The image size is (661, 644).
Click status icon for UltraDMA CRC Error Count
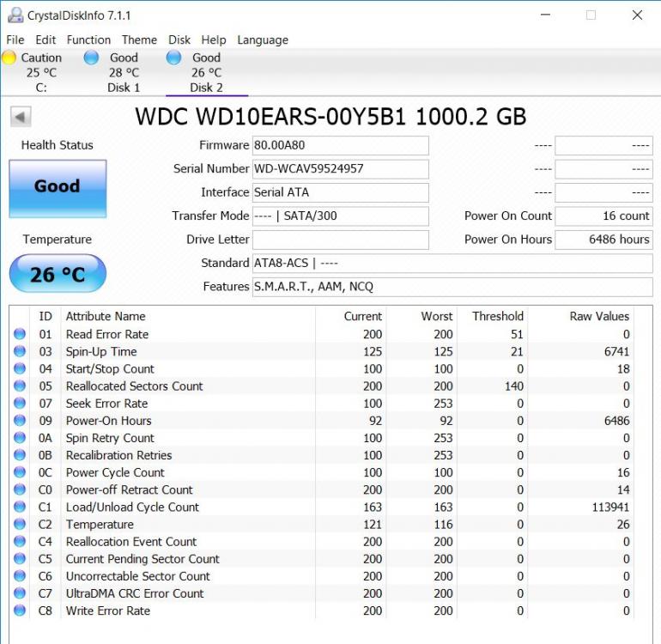click(x=20, y=593)
